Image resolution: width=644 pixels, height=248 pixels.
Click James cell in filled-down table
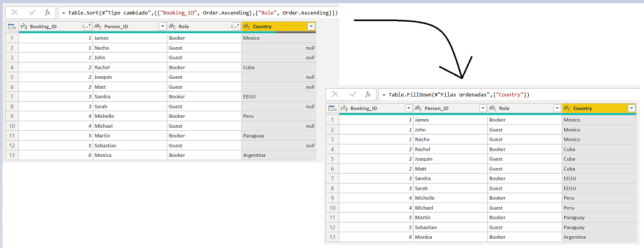coord(450,120)
